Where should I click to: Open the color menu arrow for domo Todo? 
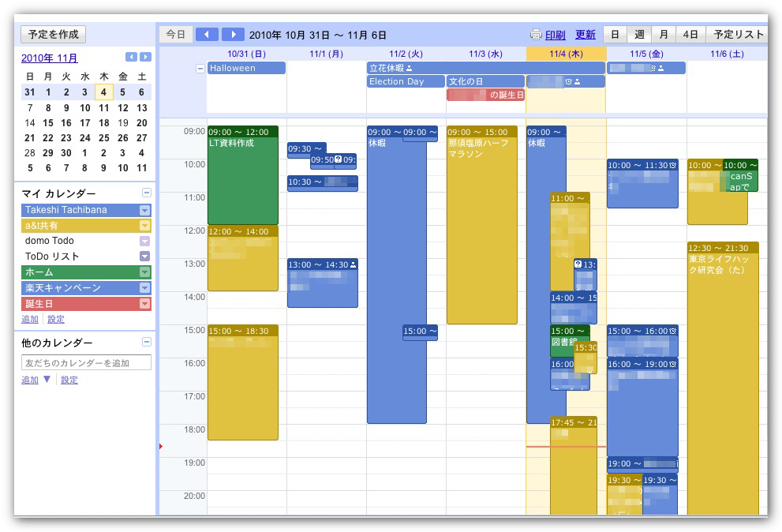point(144,241)
